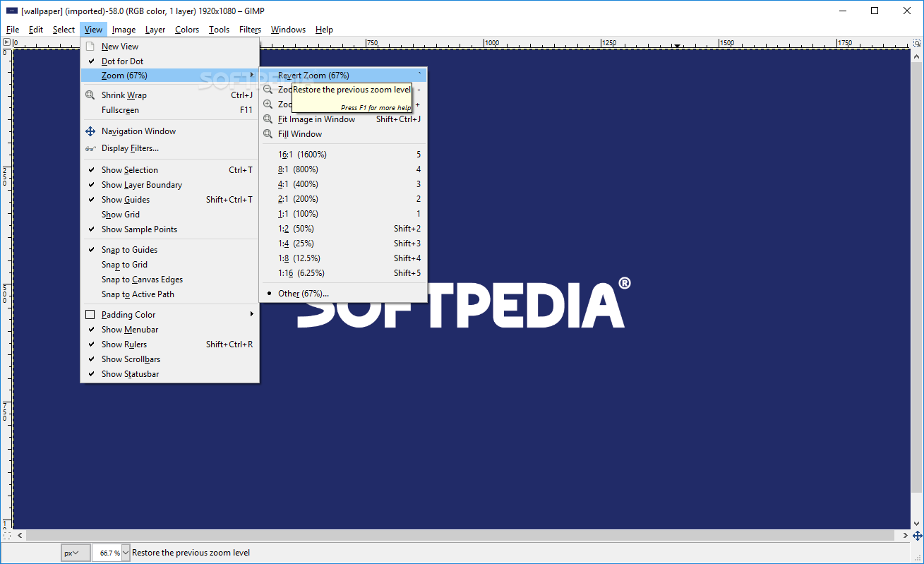
Task: Choose Revert Zoom (67%)
Action: (343, 76)
